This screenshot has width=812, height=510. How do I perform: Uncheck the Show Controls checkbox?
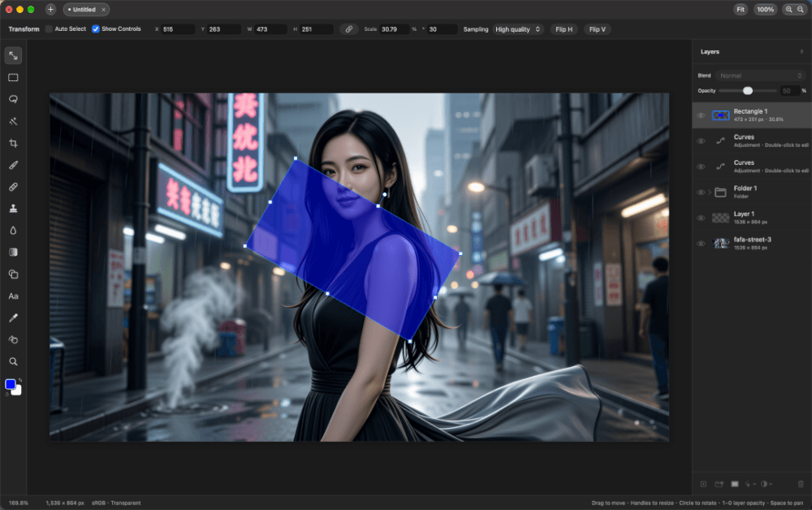coord(96,29)
